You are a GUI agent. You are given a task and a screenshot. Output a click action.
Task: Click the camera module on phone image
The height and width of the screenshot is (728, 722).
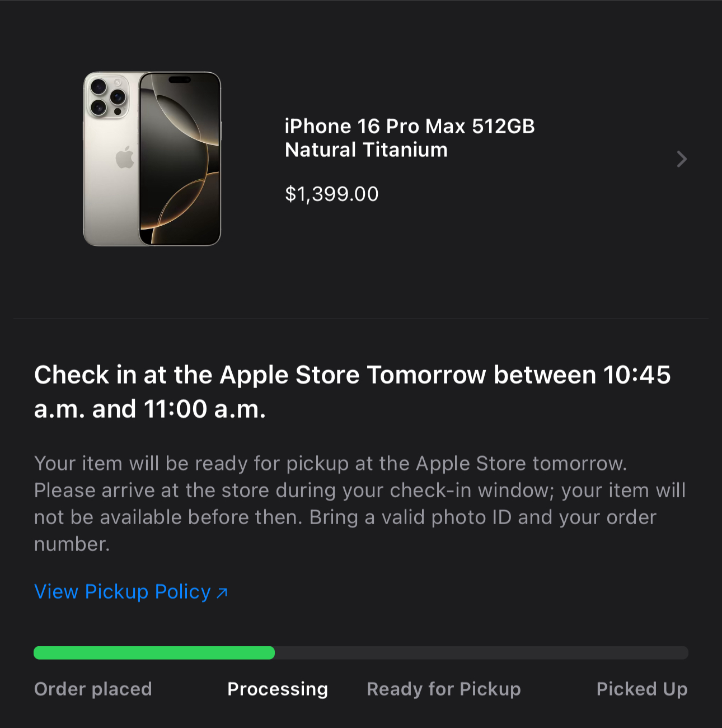click(x=107, y=95)
